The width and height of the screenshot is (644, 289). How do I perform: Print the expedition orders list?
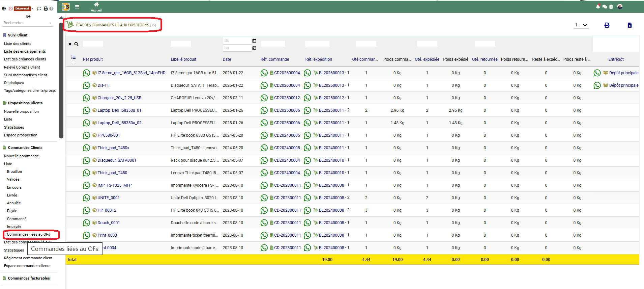[x=607, y=25]
